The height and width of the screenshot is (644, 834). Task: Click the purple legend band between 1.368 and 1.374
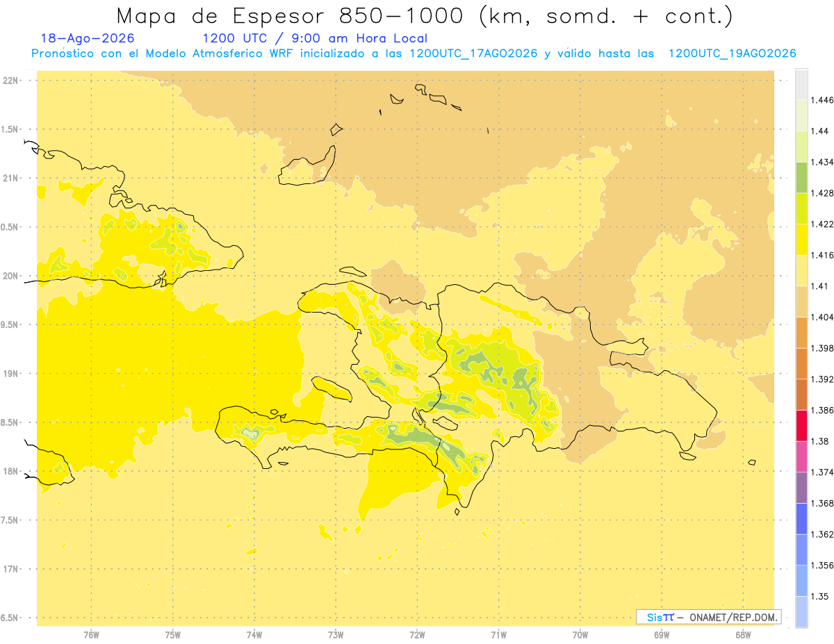coord(801,488)
